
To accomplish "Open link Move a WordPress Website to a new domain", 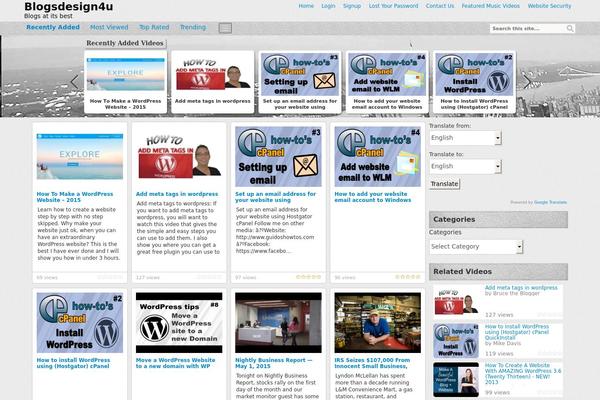I will coord(175,363).
